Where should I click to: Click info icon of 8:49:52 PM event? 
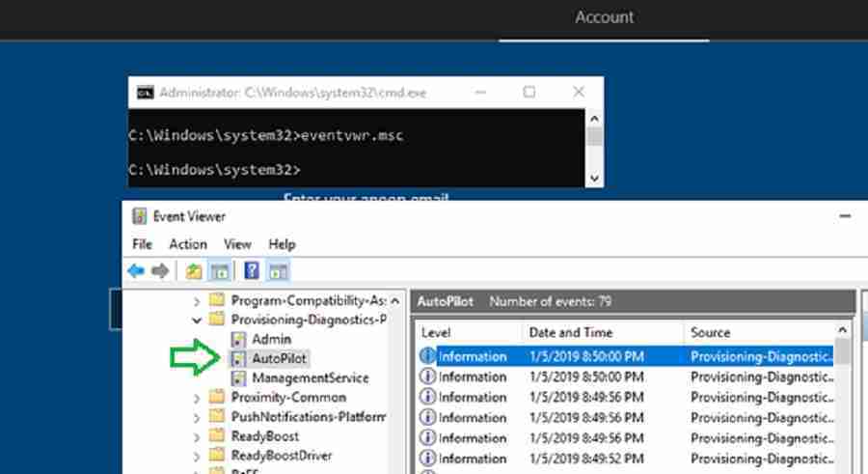pyautogui.click(x=427, y=458)
